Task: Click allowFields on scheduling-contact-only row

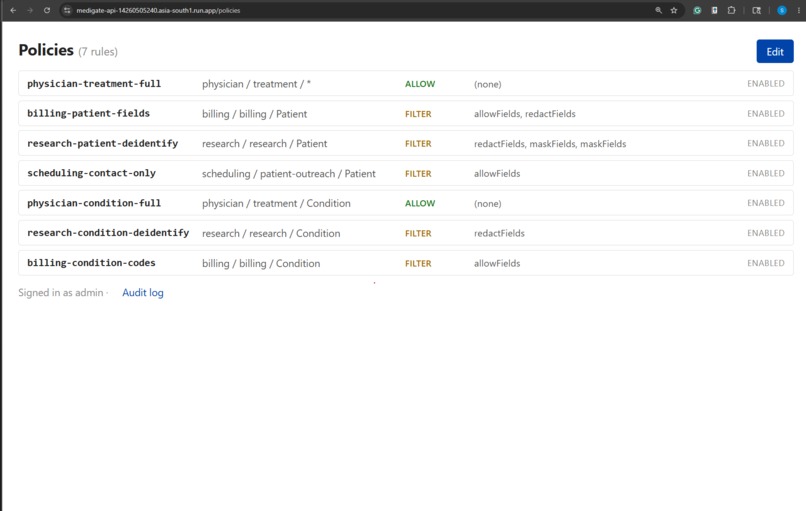Action: pos(497,173)
